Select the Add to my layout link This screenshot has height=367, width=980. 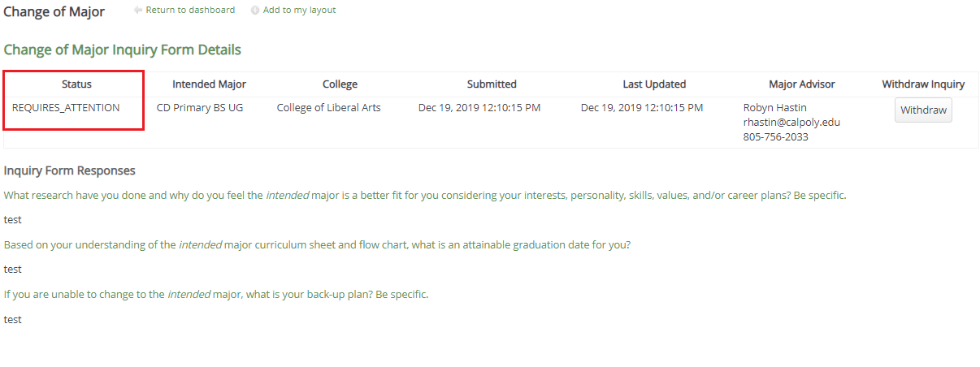[299, 10]
